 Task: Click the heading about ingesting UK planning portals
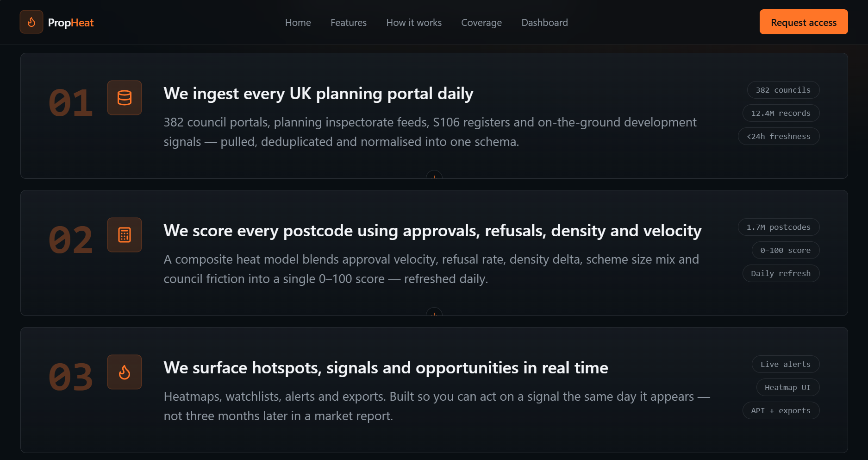tap(318, 94)
